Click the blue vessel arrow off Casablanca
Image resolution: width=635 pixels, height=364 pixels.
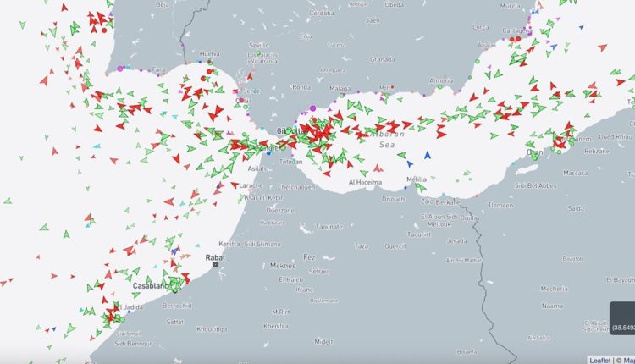point(174,251)
